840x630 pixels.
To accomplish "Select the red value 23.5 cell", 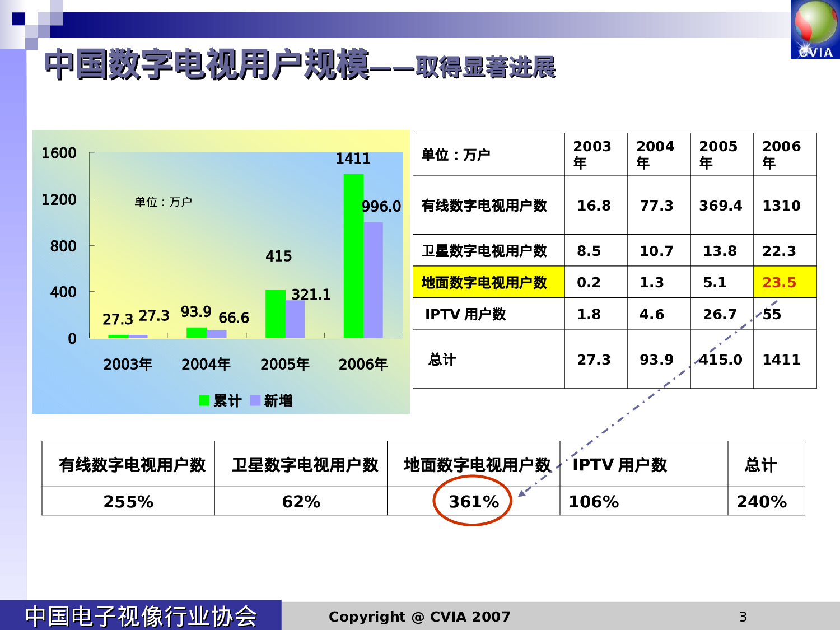I will (783, 282).
